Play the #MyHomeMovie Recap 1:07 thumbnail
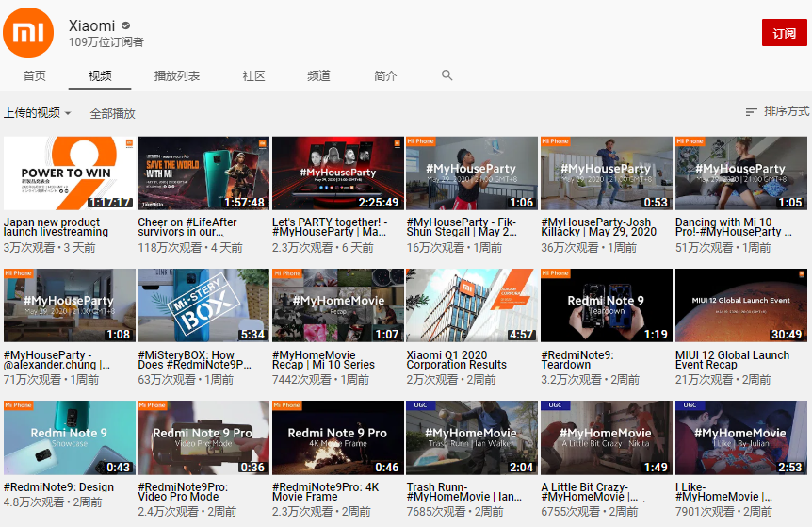The height and width of the screenshot is (527, 812). coord(337,305)
